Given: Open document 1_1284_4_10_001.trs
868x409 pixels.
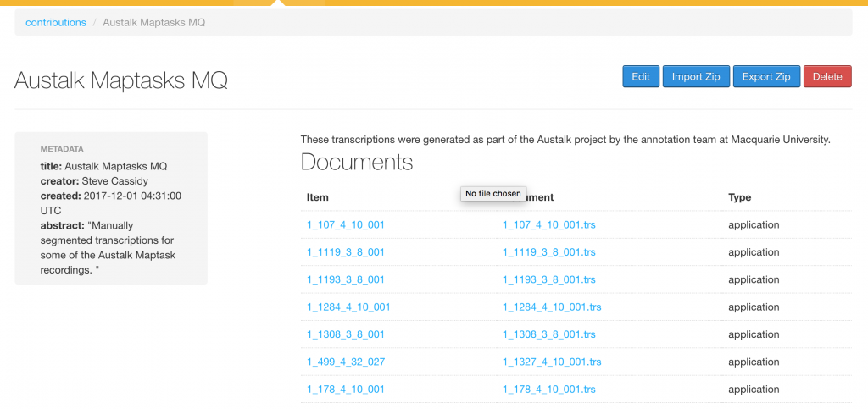Looking at the screenshot, I should [x=552, y=307].
